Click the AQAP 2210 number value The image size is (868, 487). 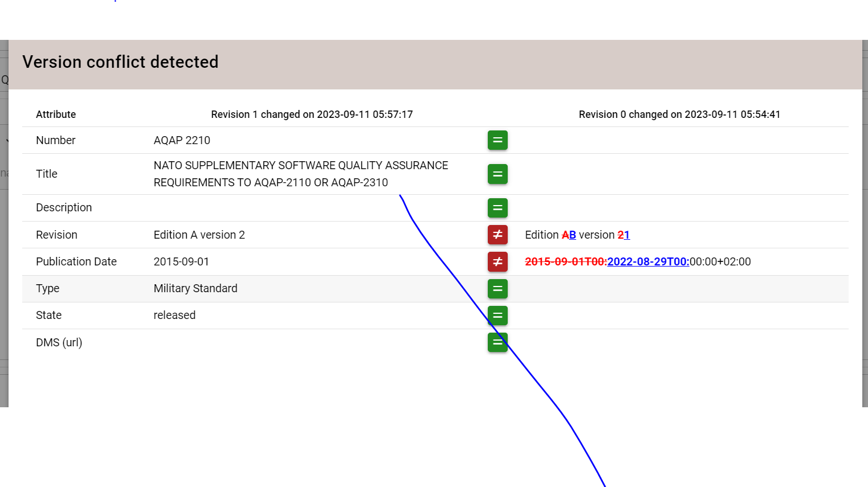[x=182, y=140]
